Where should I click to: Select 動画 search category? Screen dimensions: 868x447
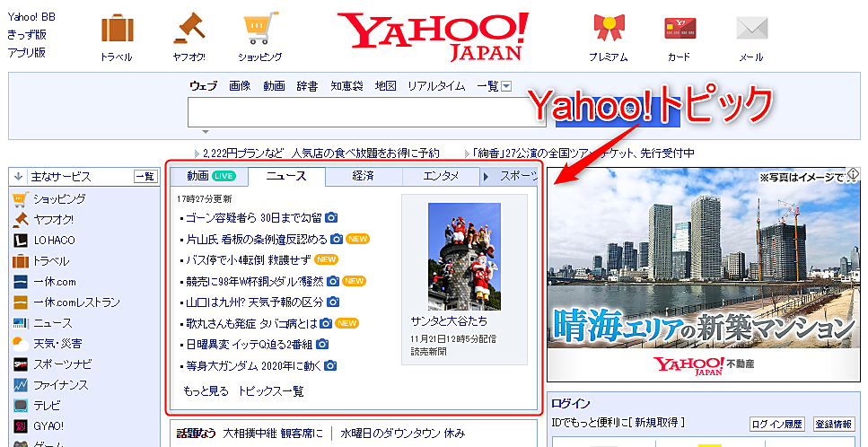tap(274, 86)
